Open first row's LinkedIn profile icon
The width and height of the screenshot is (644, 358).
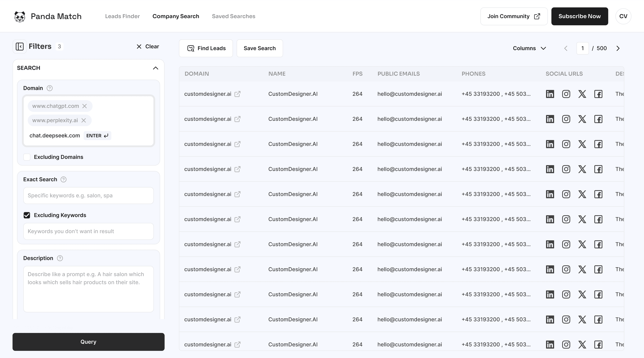pos(550,94)
